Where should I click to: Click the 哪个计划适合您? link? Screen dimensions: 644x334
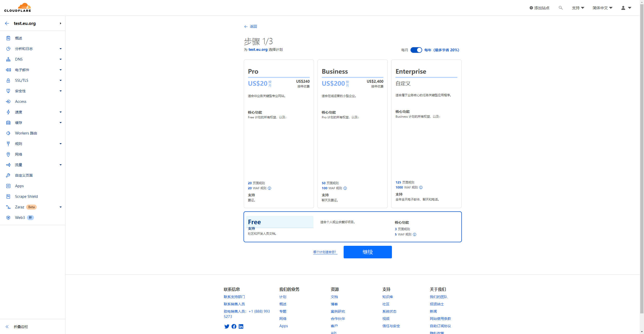[325, 252]
